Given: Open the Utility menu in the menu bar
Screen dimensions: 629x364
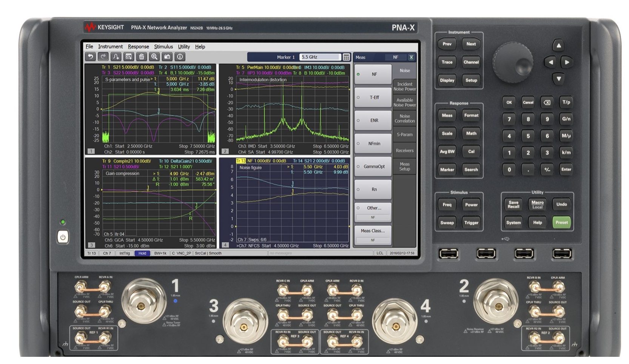Looking at the screenshot, I should 184,46.
